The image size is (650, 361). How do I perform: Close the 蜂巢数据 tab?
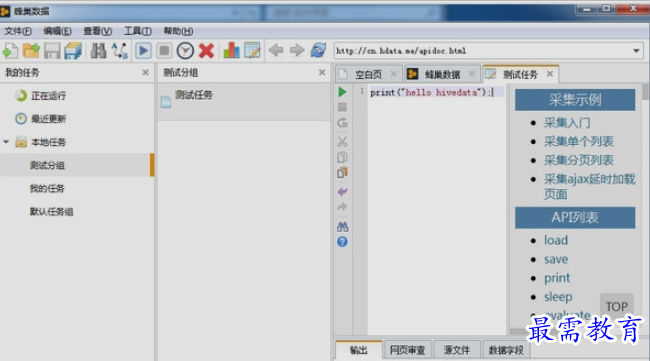[x=472, y=74]
